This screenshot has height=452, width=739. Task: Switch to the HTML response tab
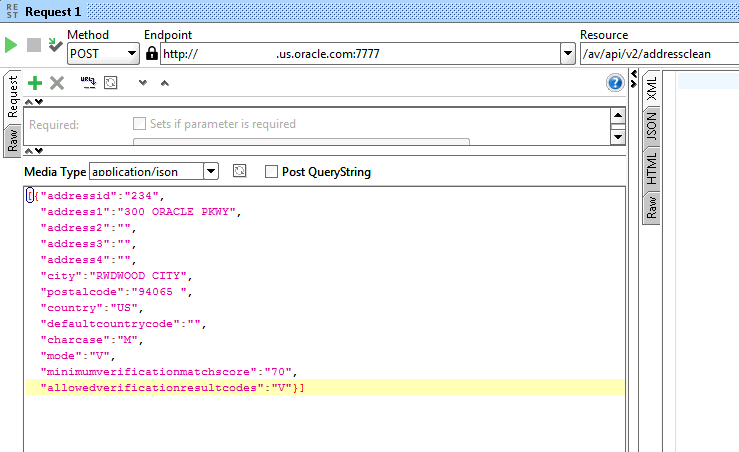click(651, 169)
